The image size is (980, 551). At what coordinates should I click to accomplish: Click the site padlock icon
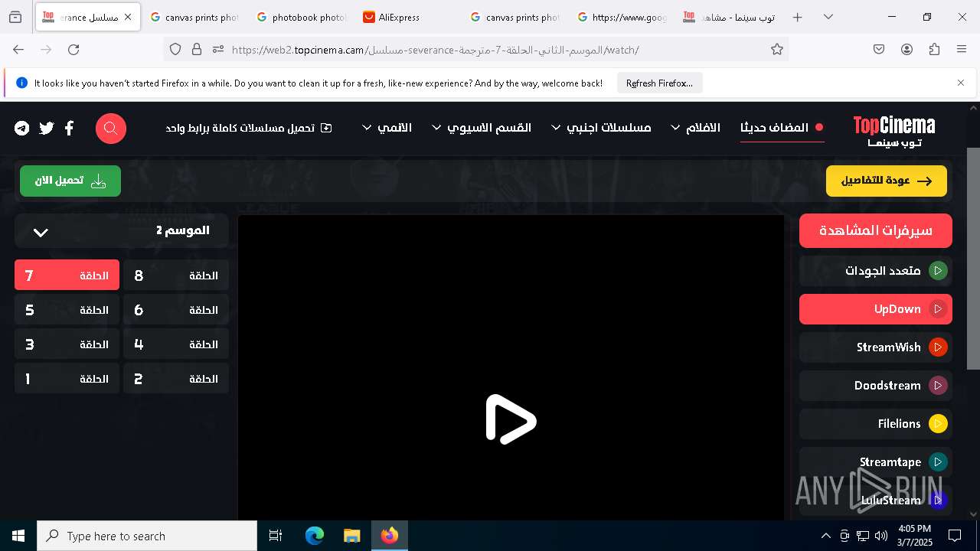pyautogui.click(x=197, y=50)
